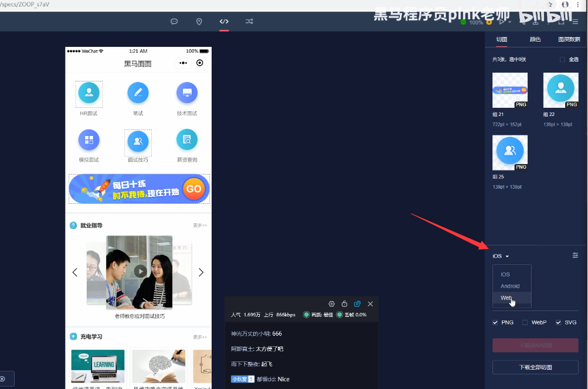Open the export settings sliders icon
This screenshot has height=389, width=588.
[x=575, y=255]
